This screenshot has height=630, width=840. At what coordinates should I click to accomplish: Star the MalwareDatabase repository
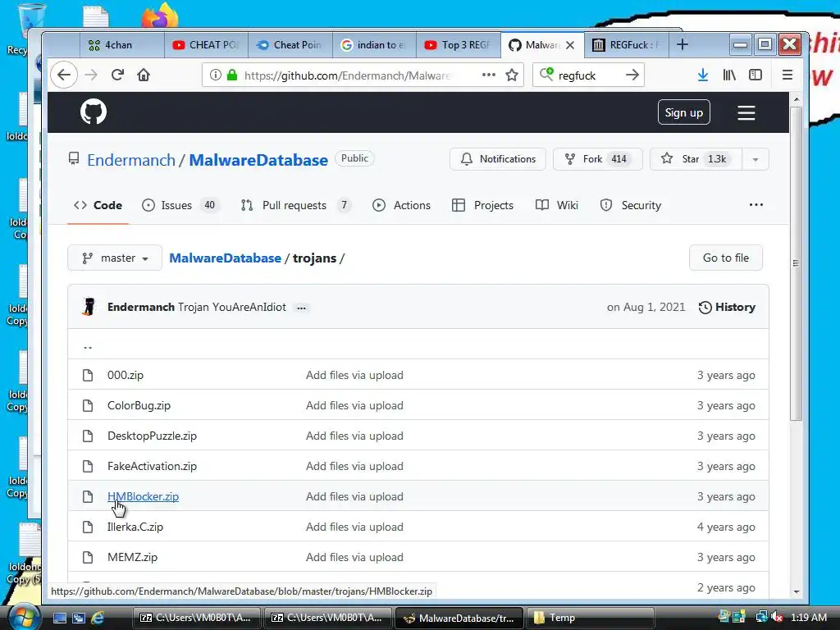pyautogui.click(x=696, y=159)
